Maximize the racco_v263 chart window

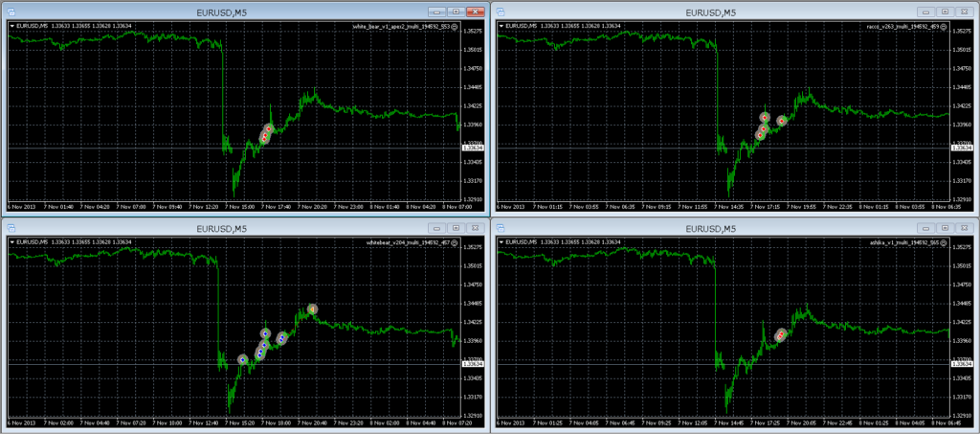click(x=945, y=11)
